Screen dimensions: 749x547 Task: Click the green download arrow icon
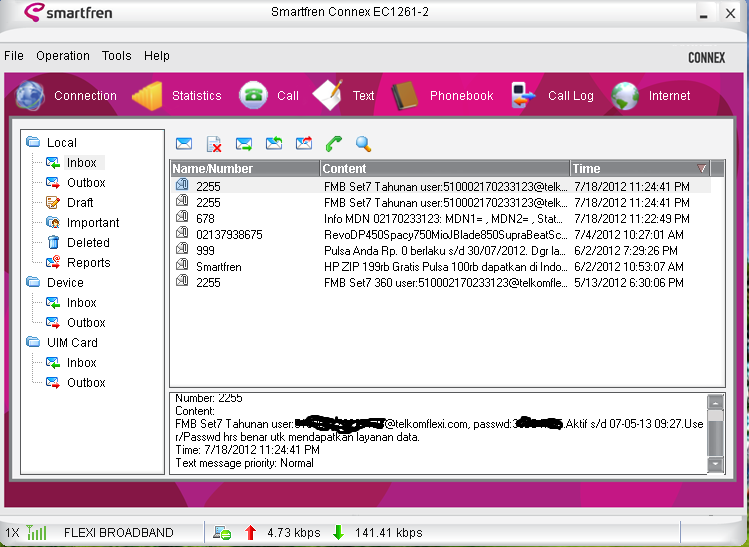pos(338,532)
